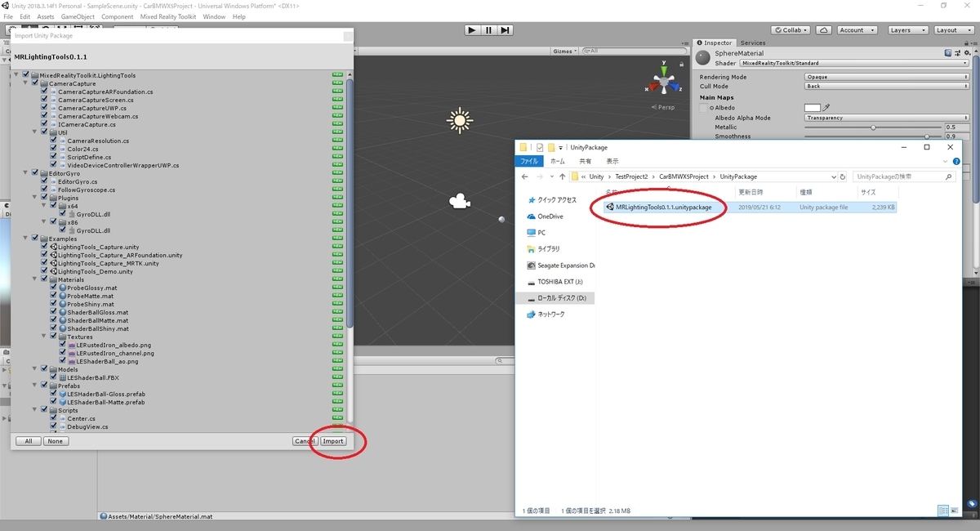The height and width of the screenshot is (531, 980).
Task: Click the Pause button in Unity toolbar
Action: click(488, 30)
